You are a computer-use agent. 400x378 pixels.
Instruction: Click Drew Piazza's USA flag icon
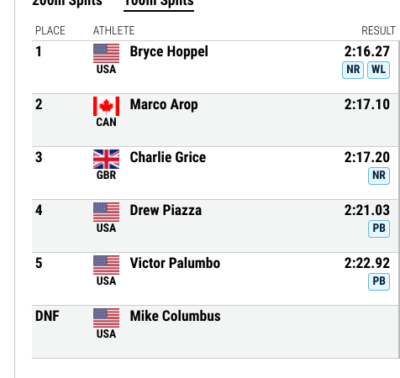pyautogui.click(x=106, y=212)
